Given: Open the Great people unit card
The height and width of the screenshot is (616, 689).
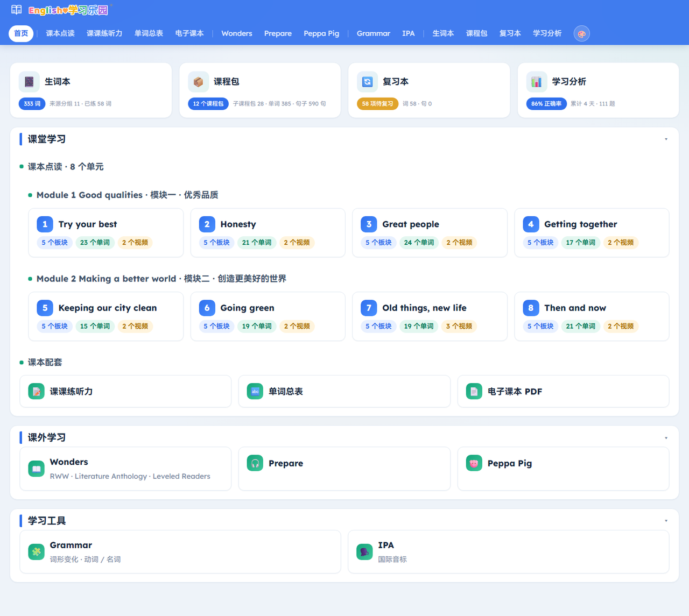Looking at the screenshot, I should pyautogui.click(x=430, y=232).
